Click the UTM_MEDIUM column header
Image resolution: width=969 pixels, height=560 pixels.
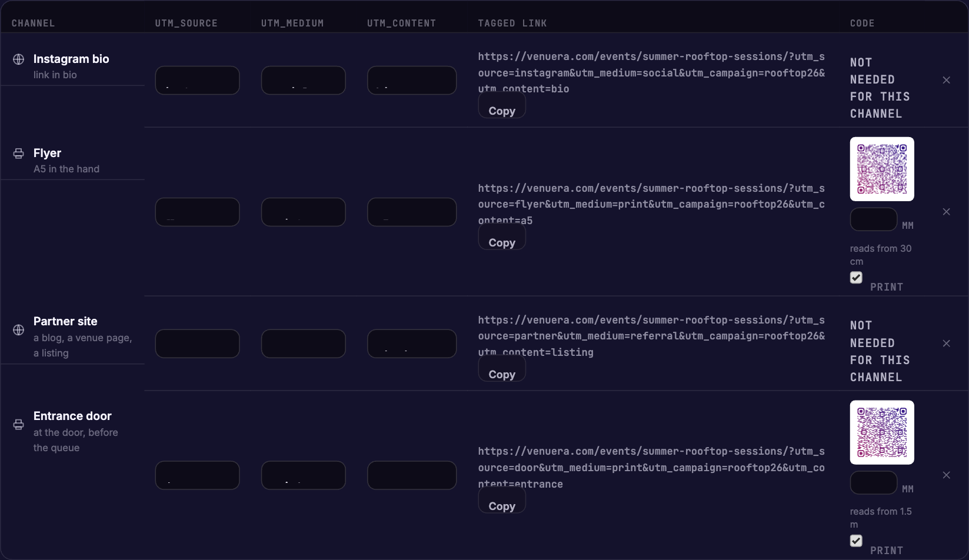(x=292, y=24)
